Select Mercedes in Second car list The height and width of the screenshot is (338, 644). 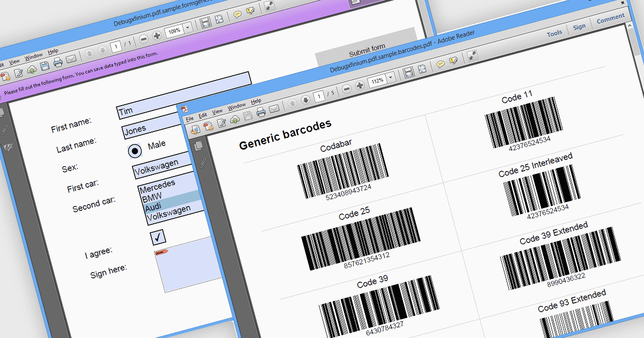pyautogui.click(x=157, y=186)
